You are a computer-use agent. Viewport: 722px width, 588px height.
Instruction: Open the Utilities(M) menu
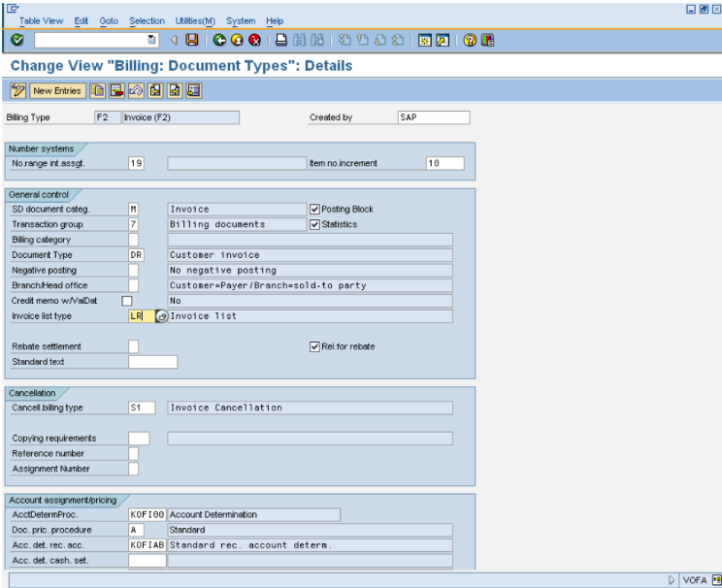[195, 20]
